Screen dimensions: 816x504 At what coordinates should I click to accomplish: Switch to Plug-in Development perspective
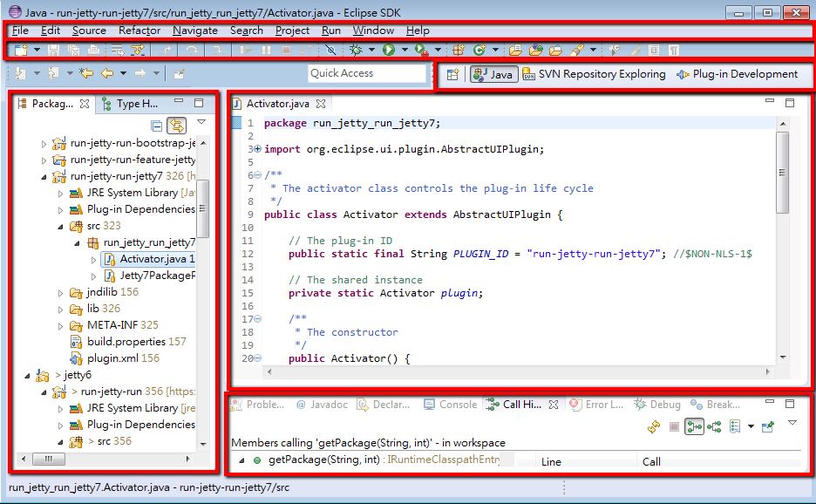737,74
